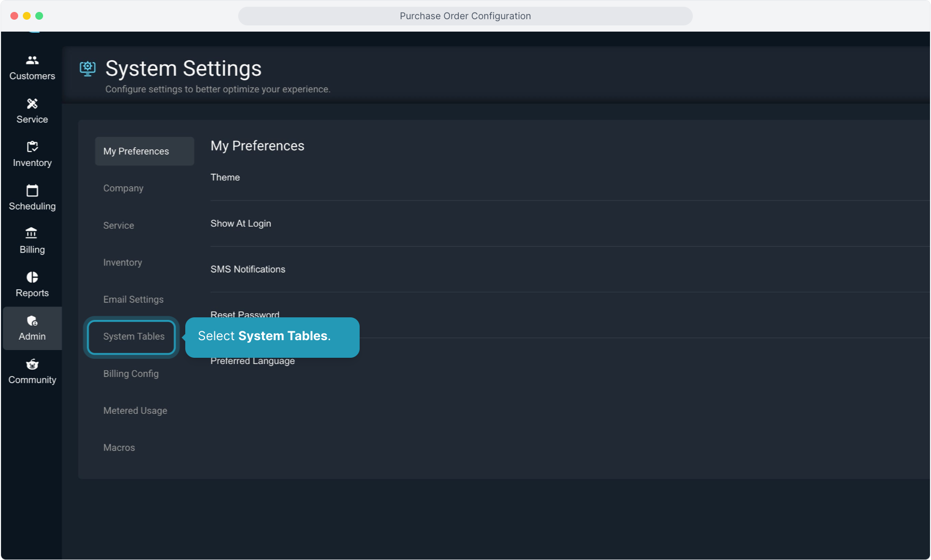
Task: Select System Tables in settings menu
Action: tap(133, 337)
